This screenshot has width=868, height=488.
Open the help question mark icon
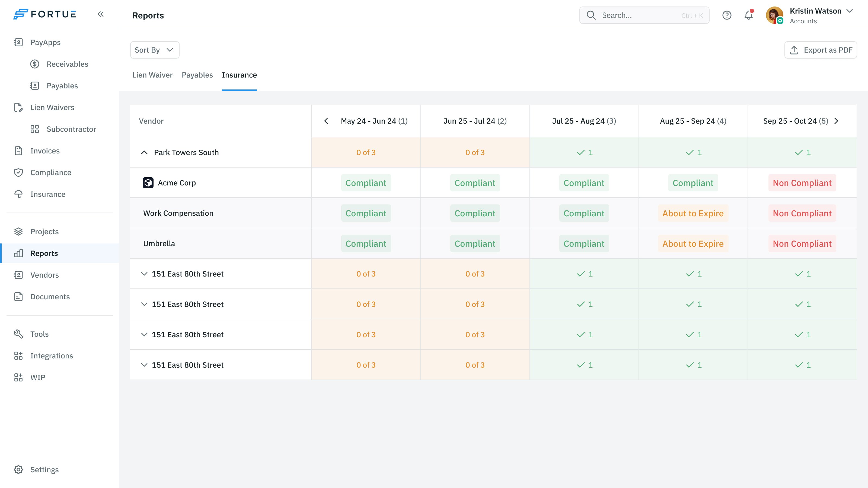coord(727,15)
